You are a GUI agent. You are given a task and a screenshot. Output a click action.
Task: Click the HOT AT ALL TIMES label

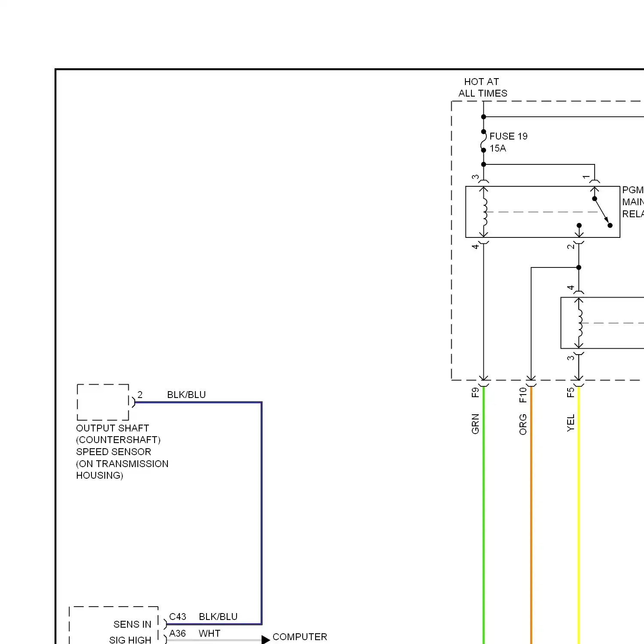click(483, 87)
